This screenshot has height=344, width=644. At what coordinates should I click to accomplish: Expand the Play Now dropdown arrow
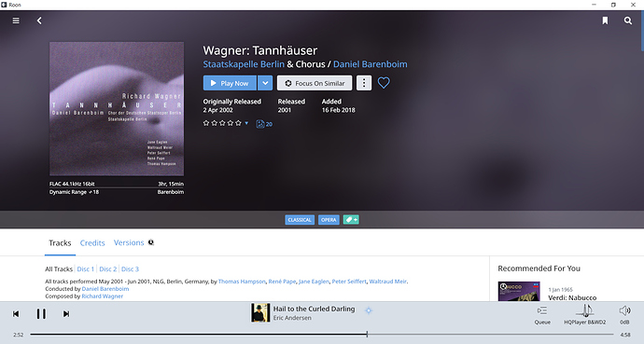(x=265, y=83)
